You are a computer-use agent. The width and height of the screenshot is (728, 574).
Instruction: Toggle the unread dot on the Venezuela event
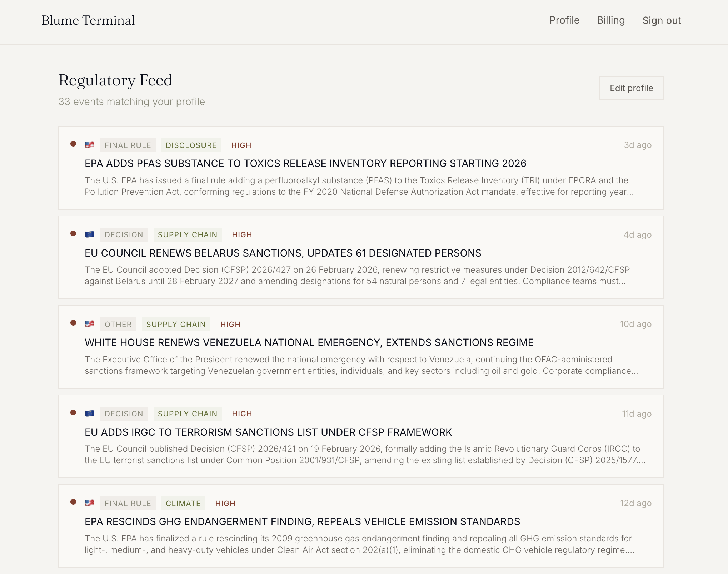pyautogui.click(x=73, y=323)
